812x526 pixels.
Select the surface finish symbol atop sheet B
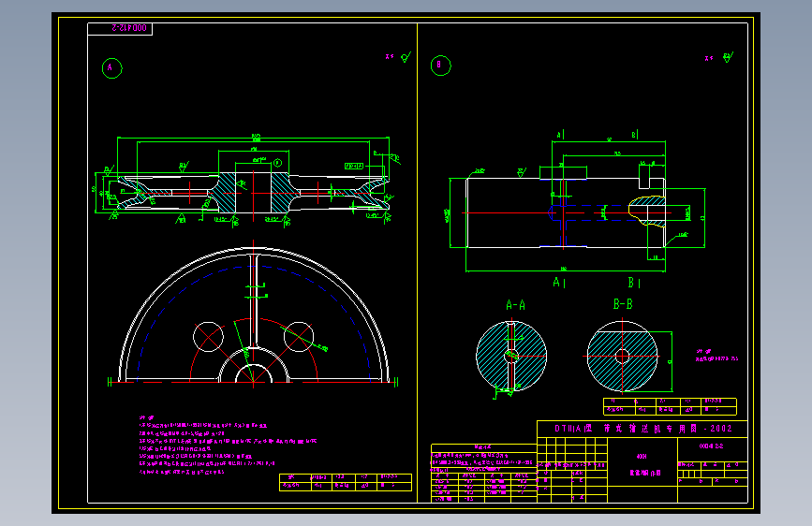pos(728,57)
